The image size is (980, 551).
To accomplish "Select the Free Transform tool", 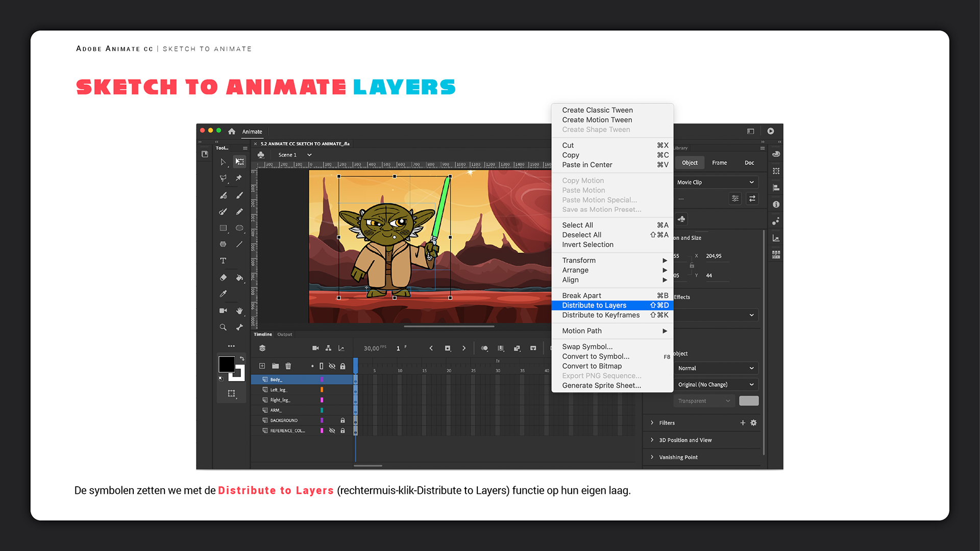I will [239, 162].
